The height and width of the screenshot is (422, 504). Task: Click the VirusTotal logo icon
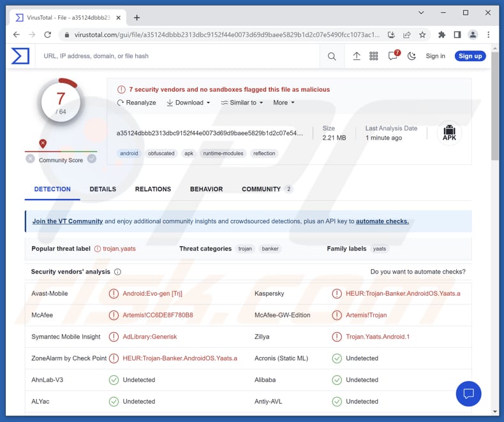(20, 56)
